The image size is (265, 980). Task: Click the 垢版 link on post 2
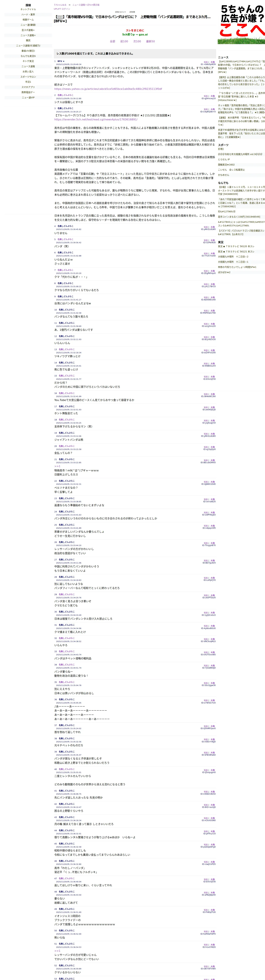[206, 96]
